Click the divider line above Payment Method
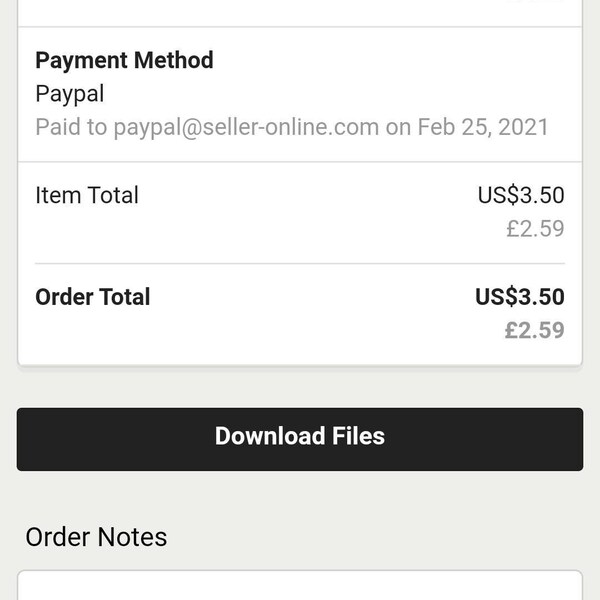Screen dimensions: 600x600 tap(300, 27)
